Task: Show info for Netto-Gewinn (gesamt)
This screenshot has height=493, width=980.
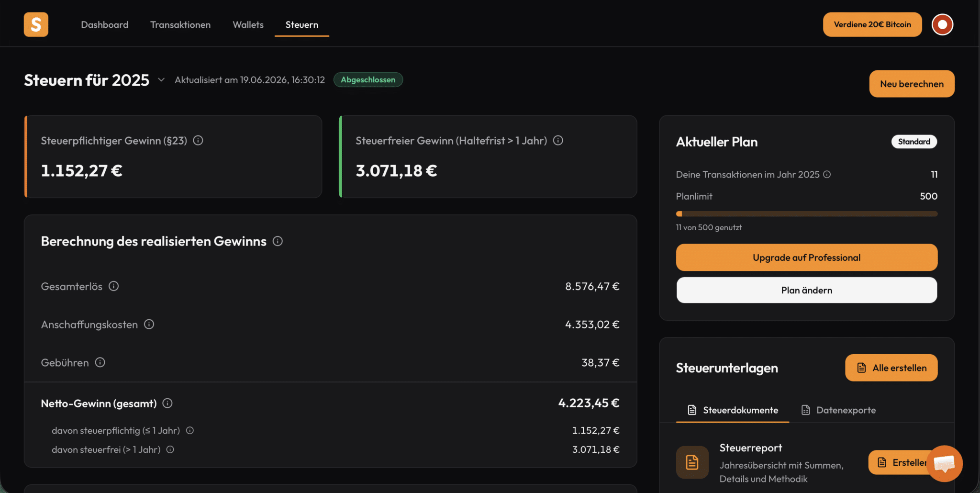Action: (167, 403)
